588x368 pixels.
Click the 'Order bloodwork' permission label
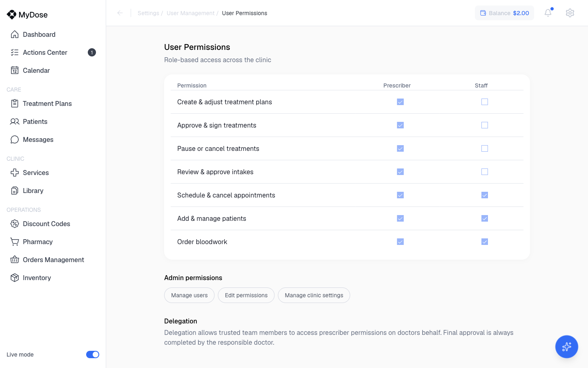pos(202,242)
